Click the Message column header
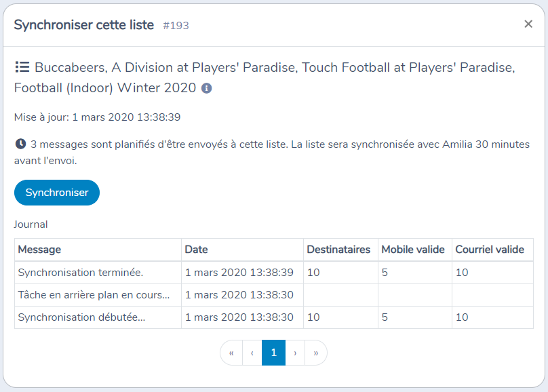The height and width of the screenshot is (392, 548). [98, 250]
